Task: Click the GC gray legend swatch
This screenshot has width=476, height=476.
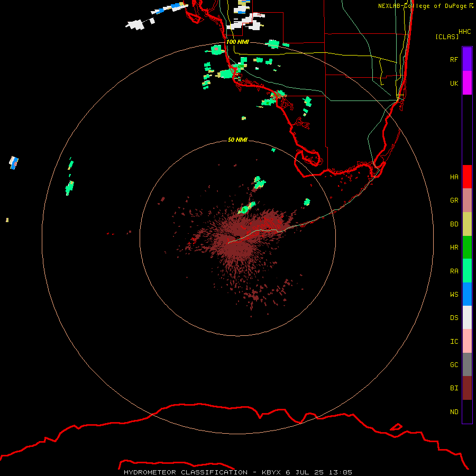Action: [467, 364]
